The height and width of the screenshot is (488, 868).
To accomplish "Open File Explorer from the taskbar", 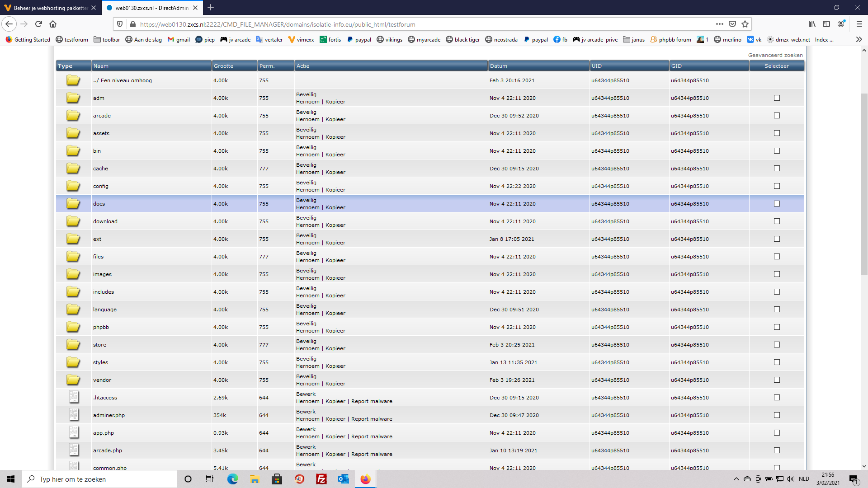I will [x=255, y=479].
